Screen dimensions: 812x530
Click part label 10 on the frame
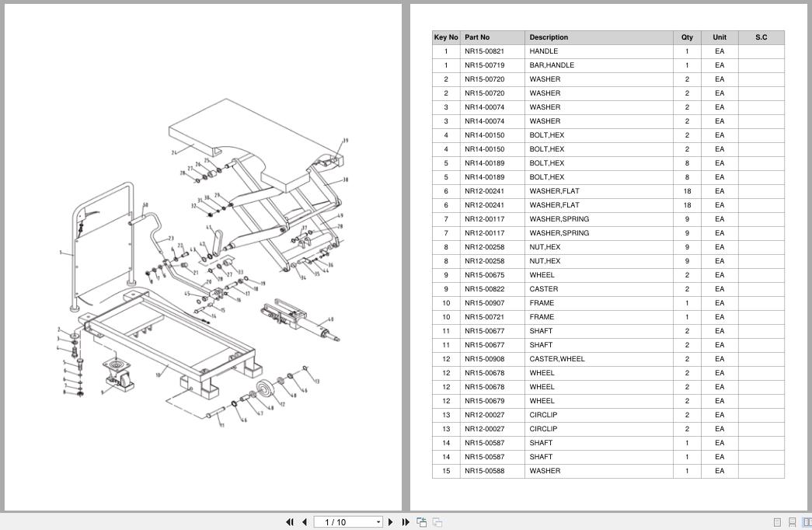pos(159,374)
